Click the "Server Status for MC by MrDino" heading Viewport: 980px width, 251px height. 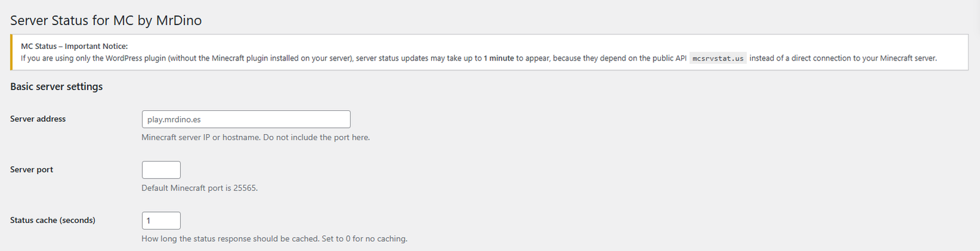pyautogui.click(x=106, y=20)
